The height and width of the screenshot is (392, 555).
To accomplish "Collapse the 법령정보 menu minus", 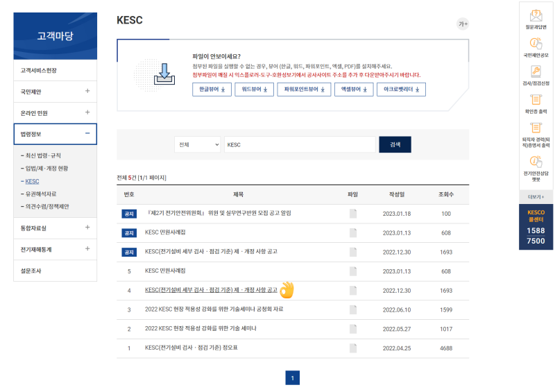I will 87,133.
